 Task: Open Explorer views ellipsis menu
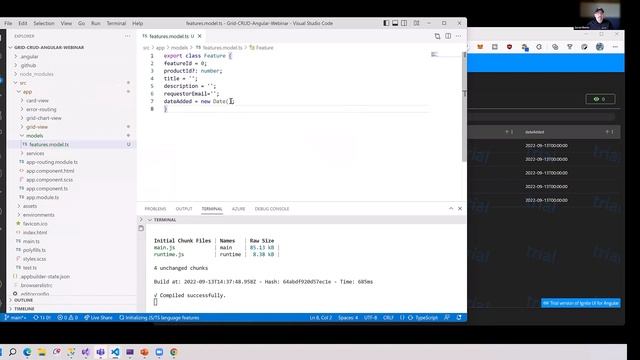(x=128, y=36)
